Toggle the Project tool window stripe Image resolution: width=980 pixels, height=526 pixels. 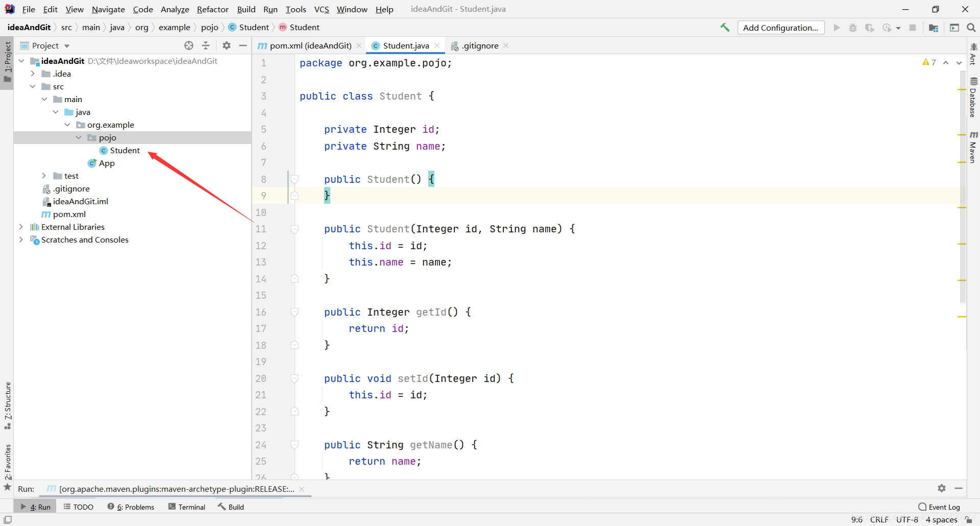[x=7, y=62]
